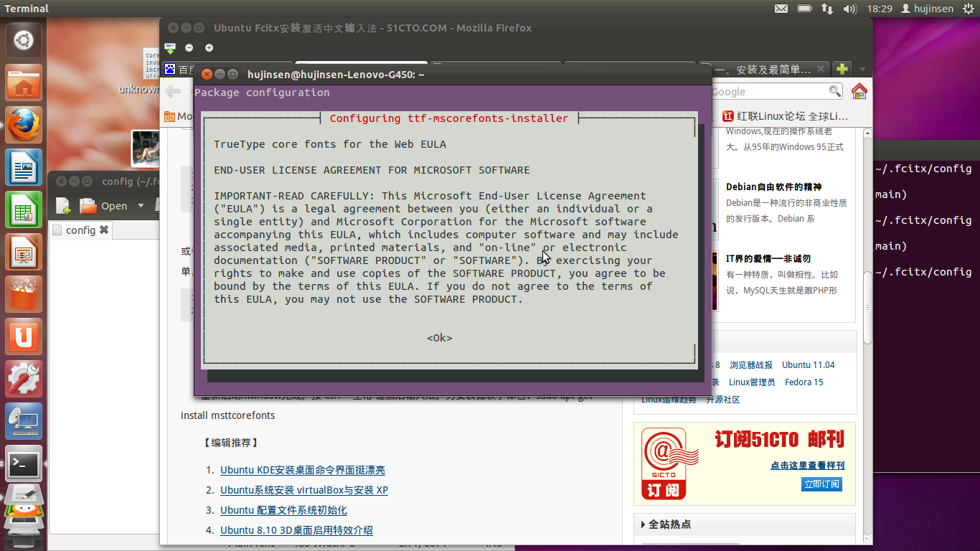Click the terminal title hujinsen@hujinsen-Lenovo-G450
980x551 pixels.
pyautogui.click(x=336, y=74)
